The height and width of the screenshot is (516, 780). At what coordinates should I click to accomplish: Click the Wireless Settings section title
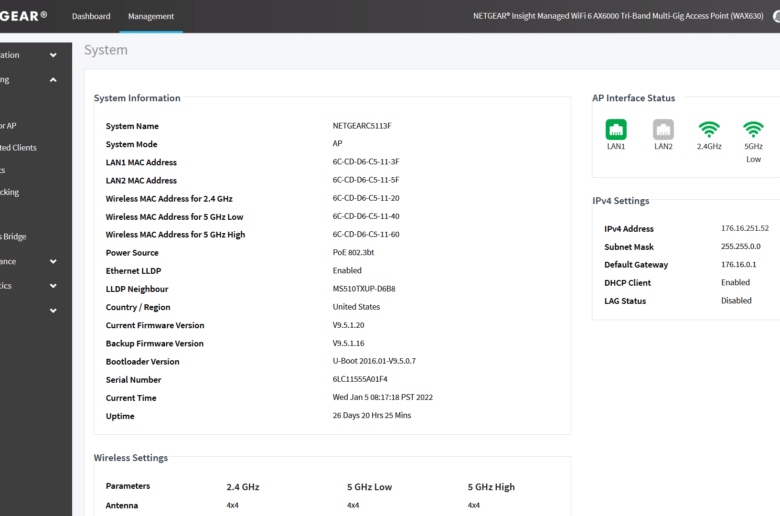point(131,458)
